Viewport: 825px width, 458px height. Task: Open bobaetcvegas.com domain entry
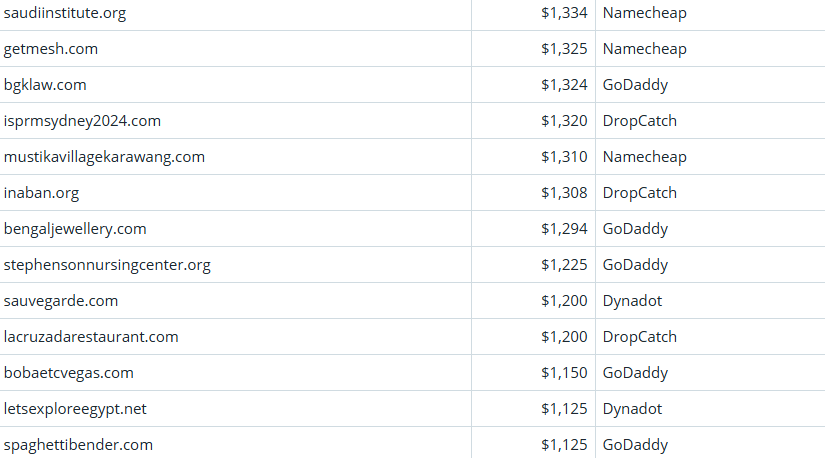click(x=68, y=373)
